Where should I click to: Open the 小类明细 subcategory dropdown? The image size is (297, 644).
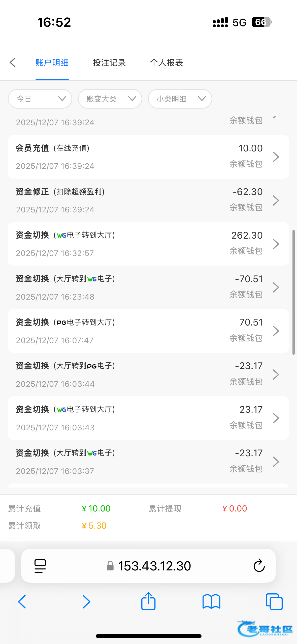pos(180,99)
